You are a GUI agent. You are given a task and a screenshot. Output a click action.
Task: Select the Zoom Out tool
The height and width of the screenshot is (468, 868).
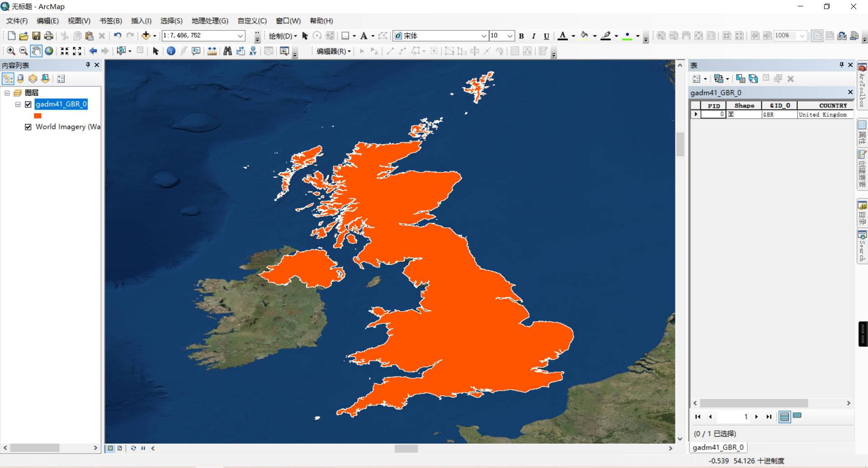pyautogui.click(x=23, y=51)
